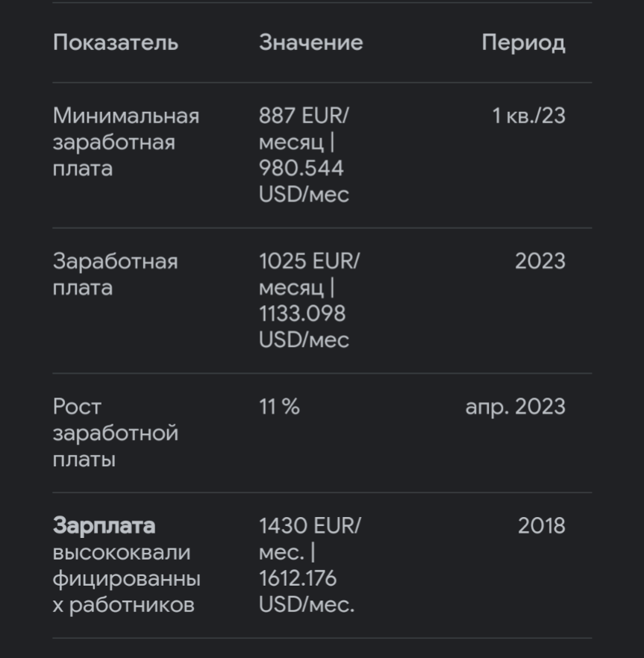Screen dimensions: 644x658
Task: Select the "980.544" number in the table
Action: 301,169
